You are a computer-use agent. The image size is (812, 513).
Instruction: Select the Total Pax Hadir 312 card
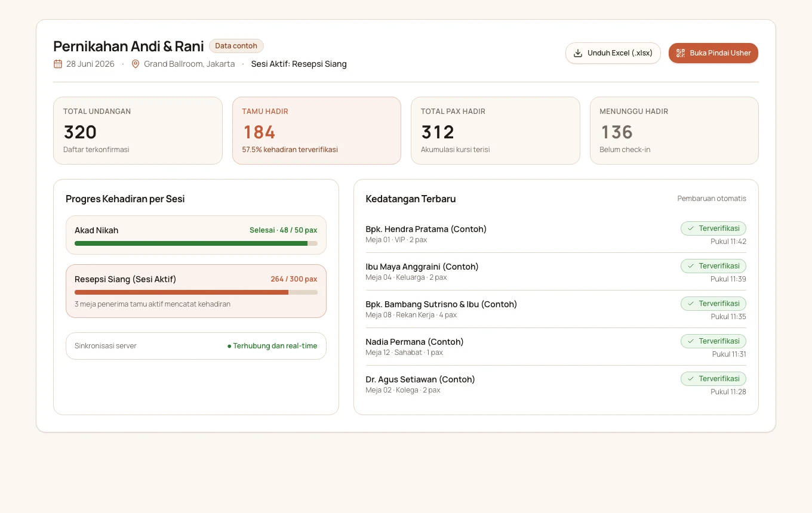(496, 131)
